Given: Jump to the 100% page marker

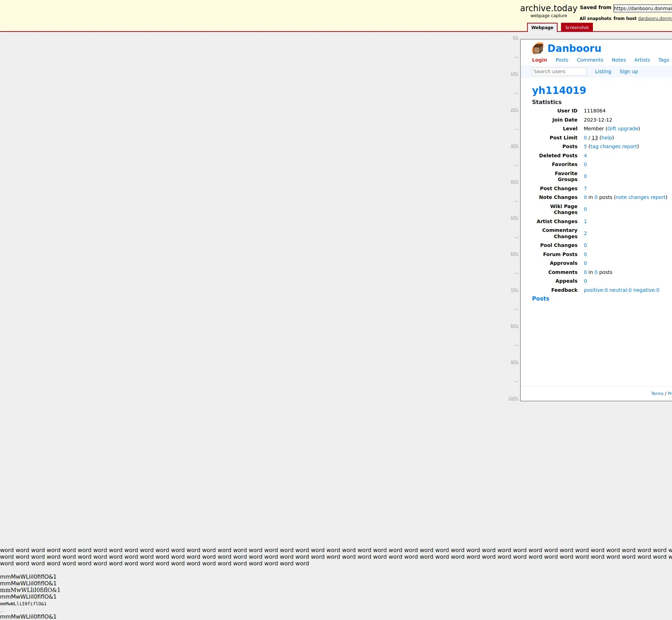Looking at the screenshot, I should pos(513,399).
